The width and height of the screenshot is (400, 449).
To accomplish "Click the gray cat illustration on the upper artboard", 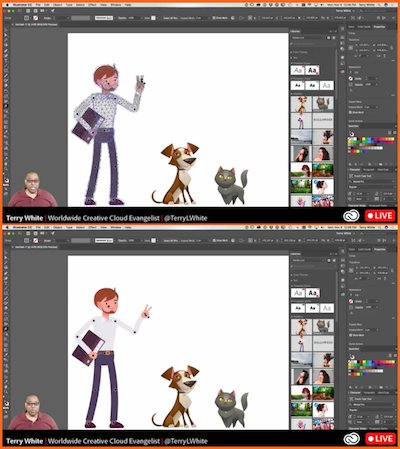I will pos(231,185).
